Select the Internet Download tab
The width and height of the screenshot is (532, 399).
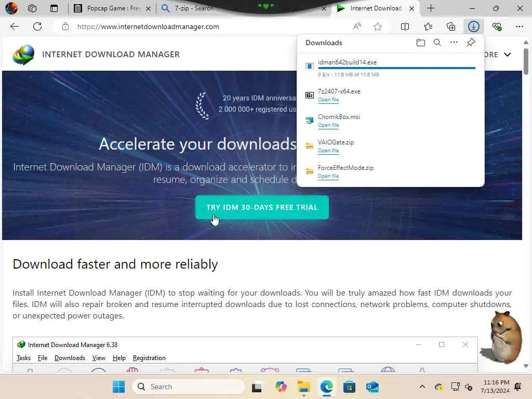376,8
